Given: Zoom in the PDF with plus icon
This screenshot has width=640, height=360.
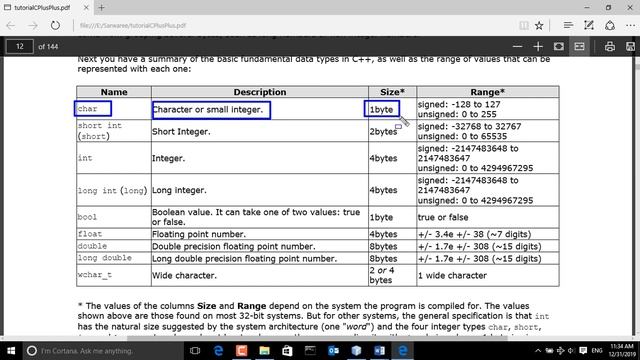Looking at the screenshot, I should click(x=538, y=47).
